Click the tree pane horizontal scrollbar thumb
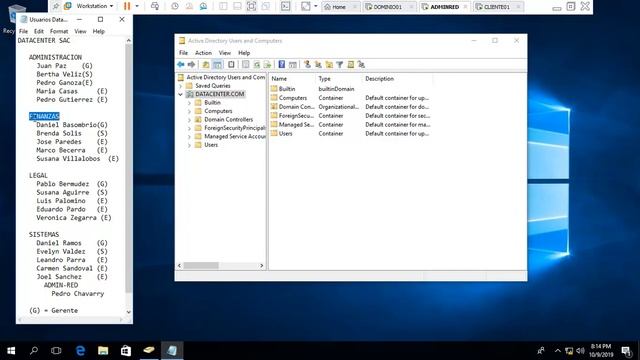 (x=201, y=266)
